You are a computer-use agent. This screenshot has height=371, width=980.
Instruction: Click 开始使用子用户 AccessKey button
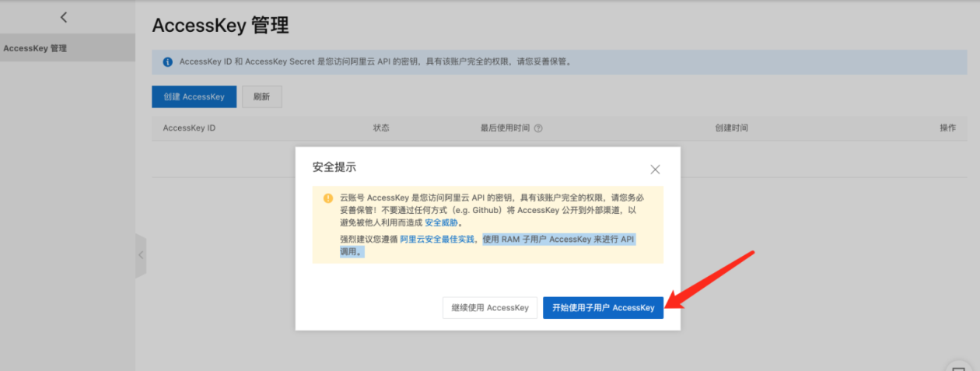[603, 308]
